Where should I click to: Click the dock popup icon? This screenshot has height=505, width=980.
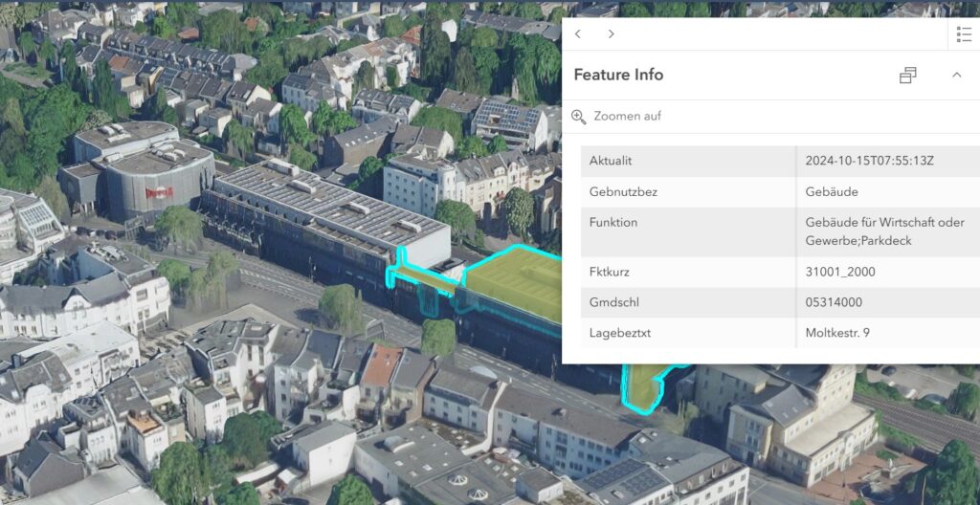908,76
